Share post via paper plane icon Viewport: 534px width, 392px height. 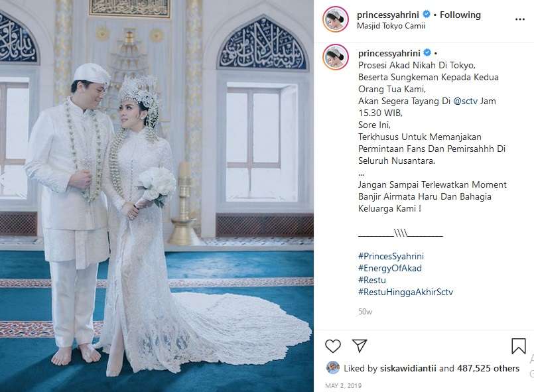(360, 346)
